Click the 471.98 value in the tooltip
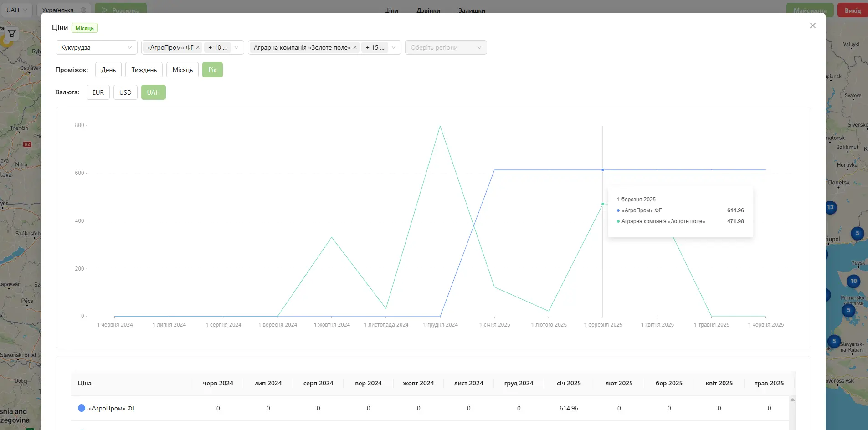Screen dimensions: 868x430 pos(735,221)
